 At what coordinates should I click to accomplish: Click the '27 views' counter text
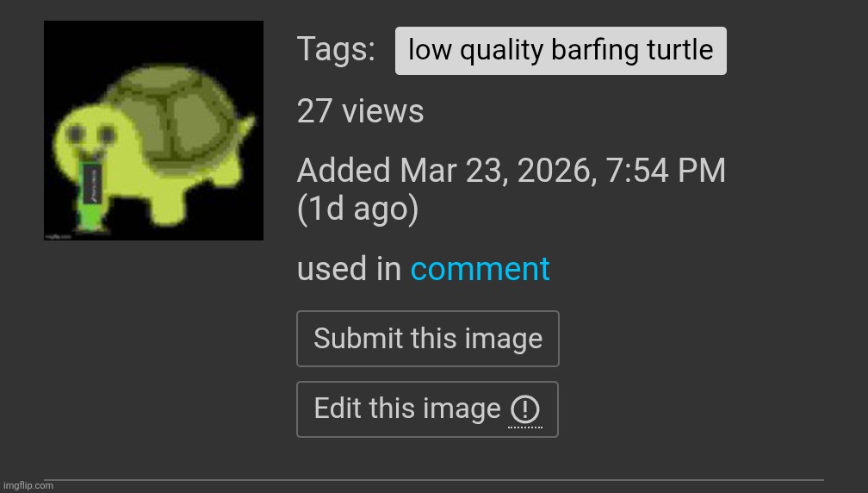(x=360, y=111)
